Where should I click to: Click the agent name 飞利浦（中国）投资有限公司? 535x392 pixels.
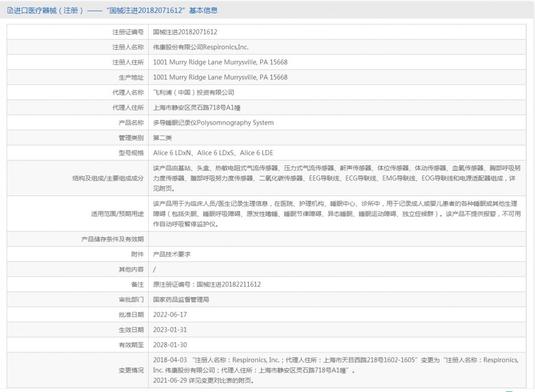[193, 93]
